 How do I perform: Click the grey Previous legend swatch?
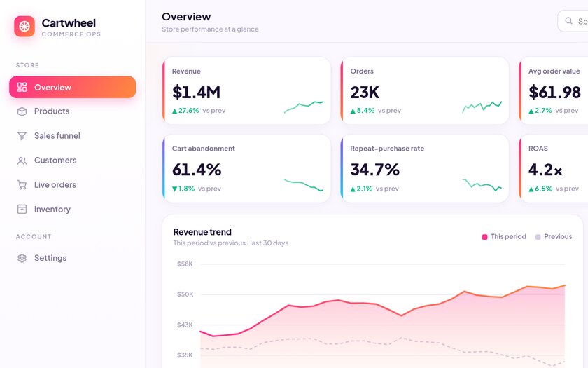click(x=538, y=237)
